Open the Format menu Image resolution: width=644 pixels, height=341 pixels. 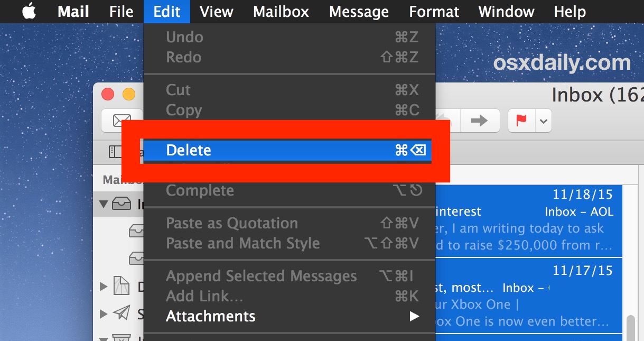[433, 11]
